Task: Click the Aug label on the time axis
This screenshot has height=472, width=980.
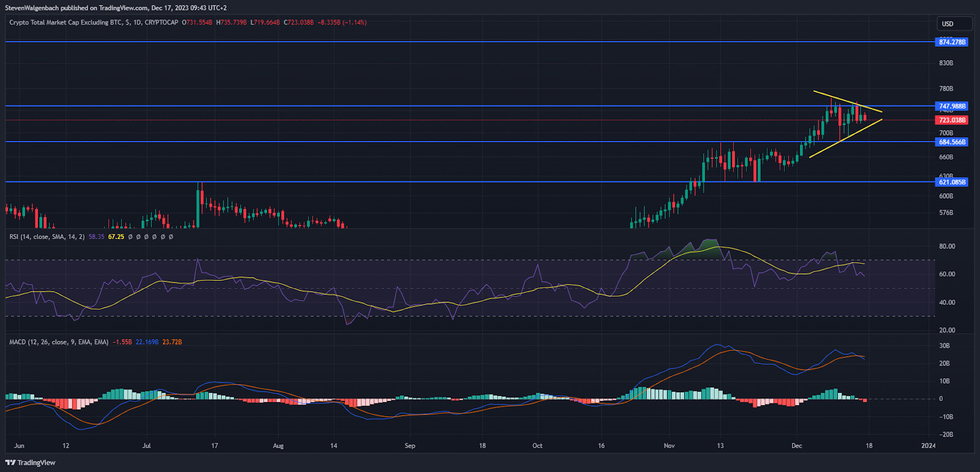Action: point(278,446)
